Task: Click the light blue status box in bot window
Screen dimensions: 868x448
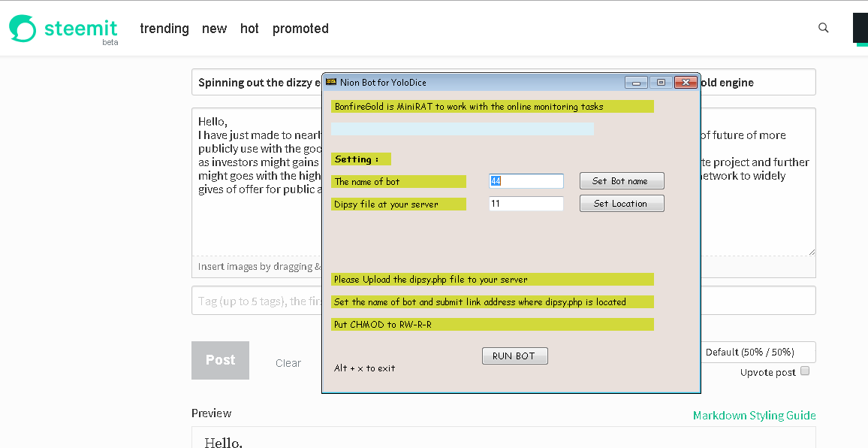Action: [x=463, y=129]
